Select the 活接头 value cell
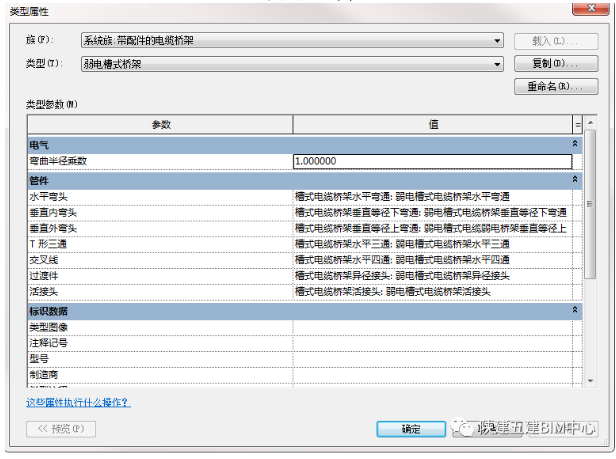Image resolution: width=616 pixels, height=459 pixels. 433,292
